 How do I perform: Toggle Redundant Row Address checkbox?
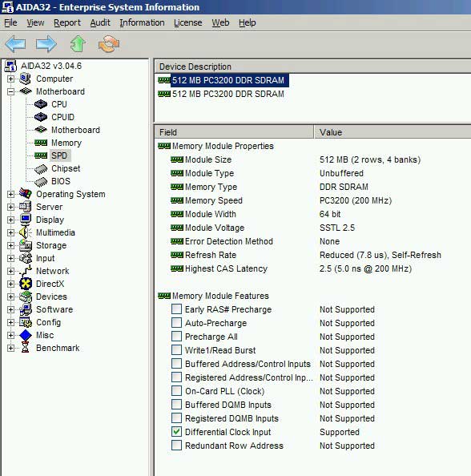coord(176,446)
